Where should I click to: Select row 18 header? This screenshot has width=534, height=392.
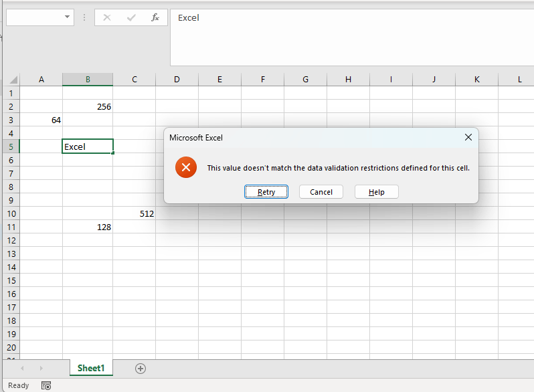point(11,320)
